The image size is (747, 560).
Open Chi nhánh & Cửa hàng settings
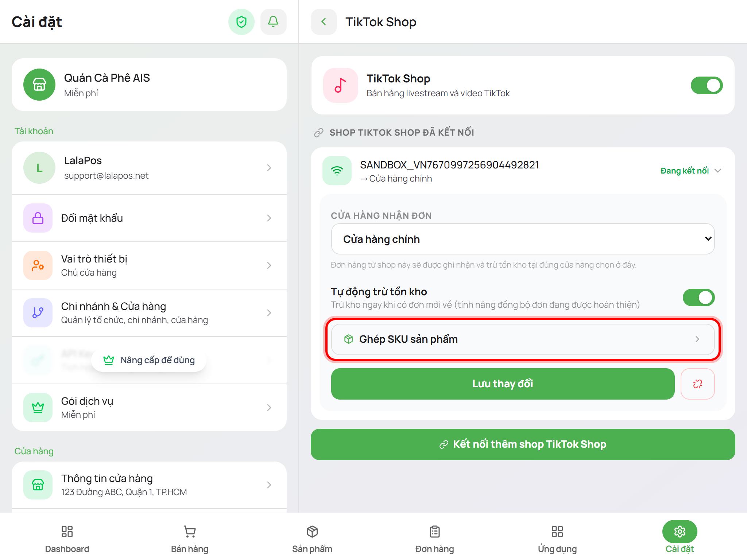click(149, 313)
